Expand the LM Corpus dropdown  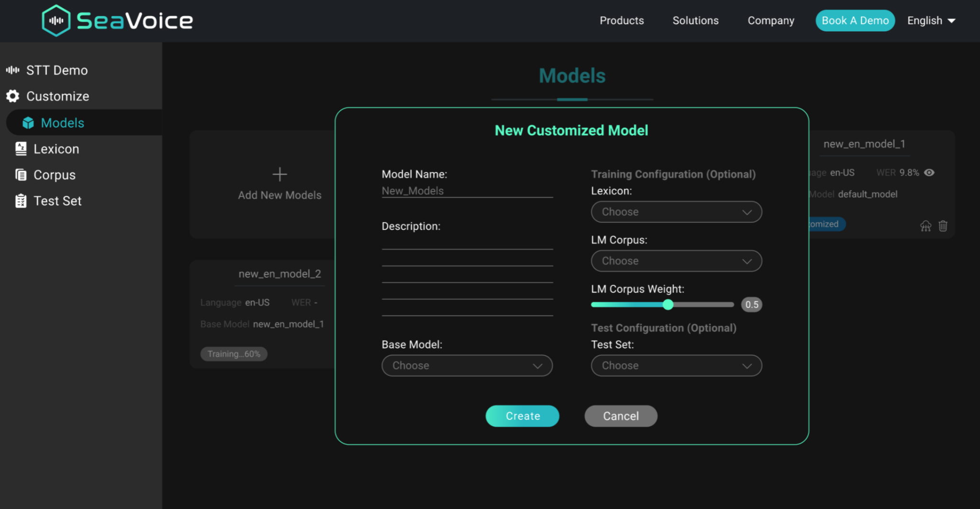(676, 261)
